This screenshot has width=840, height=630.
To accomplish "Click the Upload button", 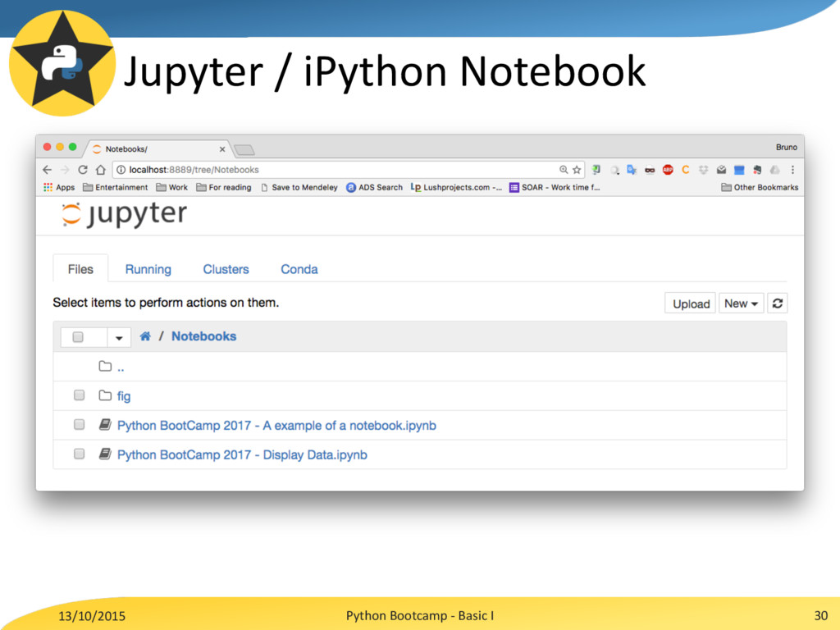I will (691, 304).
